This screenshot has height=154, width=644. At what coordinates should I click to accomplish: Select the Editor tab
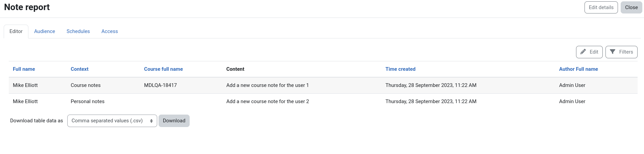pyautogui.click(x=16, y=31)
